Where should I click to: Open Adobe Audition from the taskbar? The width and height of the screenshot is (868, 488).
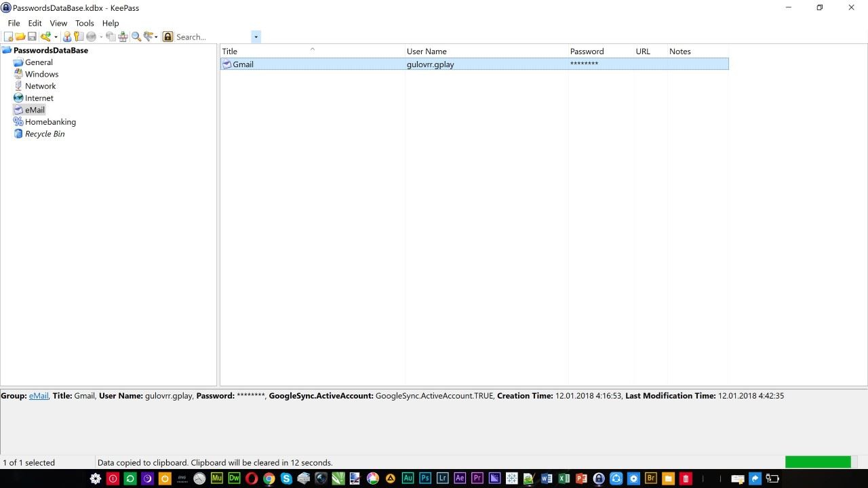tap(408, 479)
